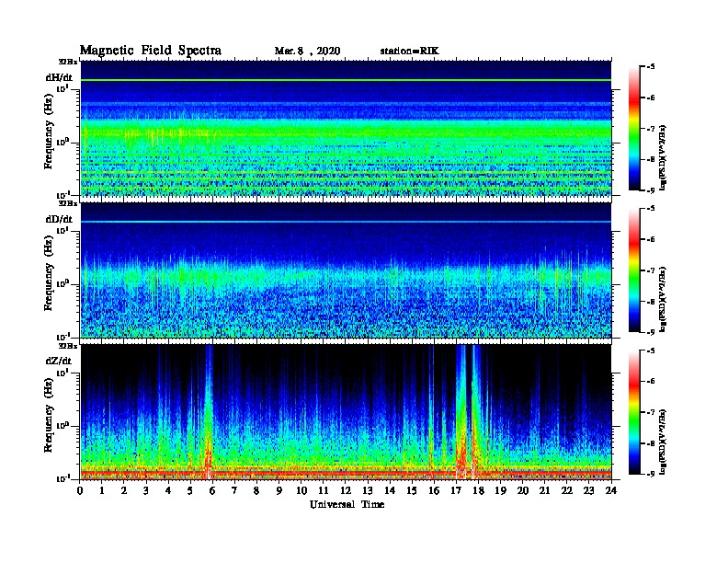Click the cyan horizontal line in dD/dt spectrogram
The height and width of the screenshot is (563, 728).
(346, 222)
